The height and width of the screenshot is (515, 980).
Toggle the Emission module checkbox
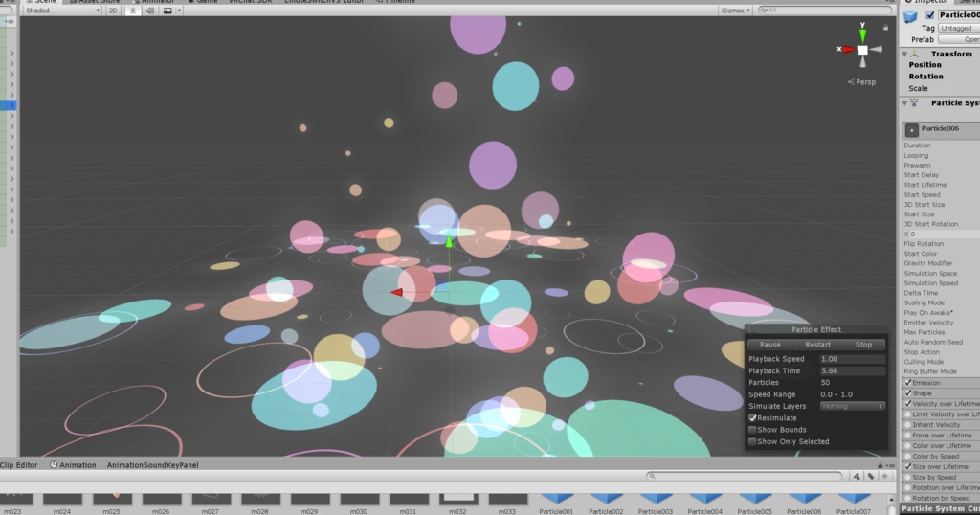pos(908,383)
